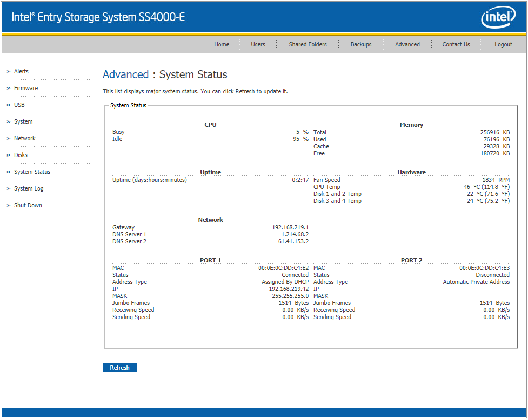Open the Contact Us page
This screenshot has width=528, height=420.
pyautogui.click(x=456, y=44)
